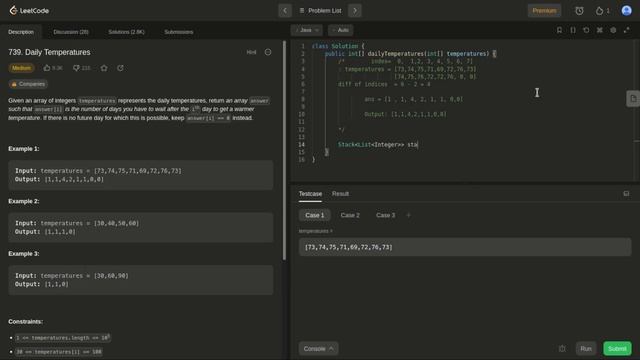Click the bookmark icon in editor toolbar

(x=559, y=30)
